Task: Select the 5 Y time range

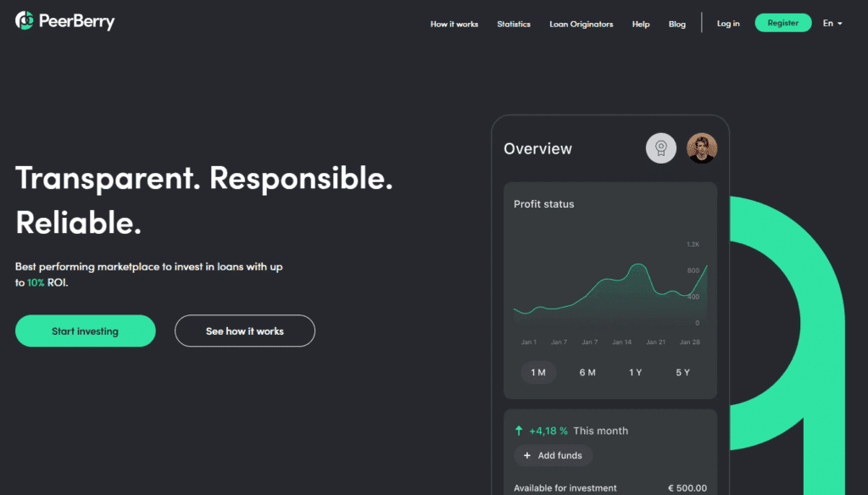Action: [682, 372]
